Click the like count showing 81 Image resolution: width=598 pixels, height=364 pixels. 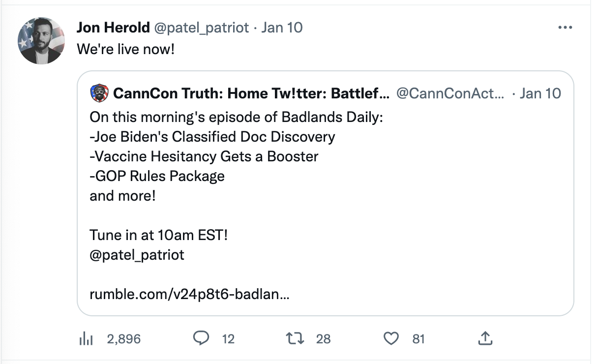[419, 338]
